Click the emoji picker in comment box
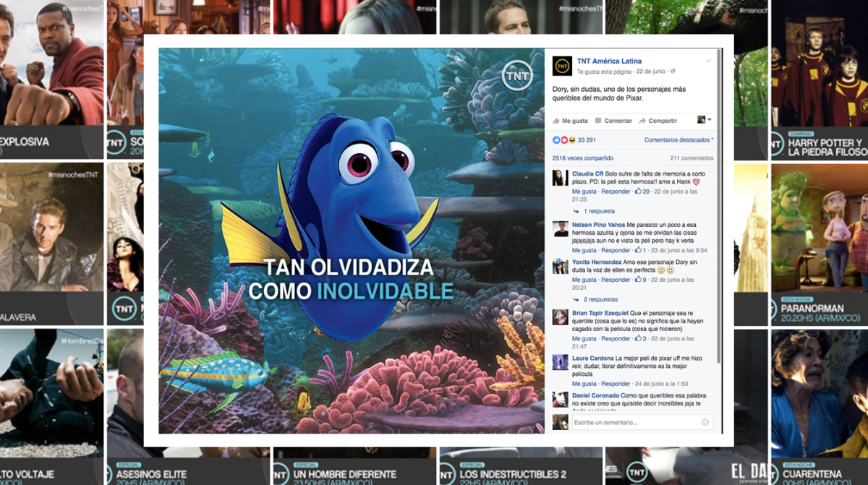 [x=705, y=422]
